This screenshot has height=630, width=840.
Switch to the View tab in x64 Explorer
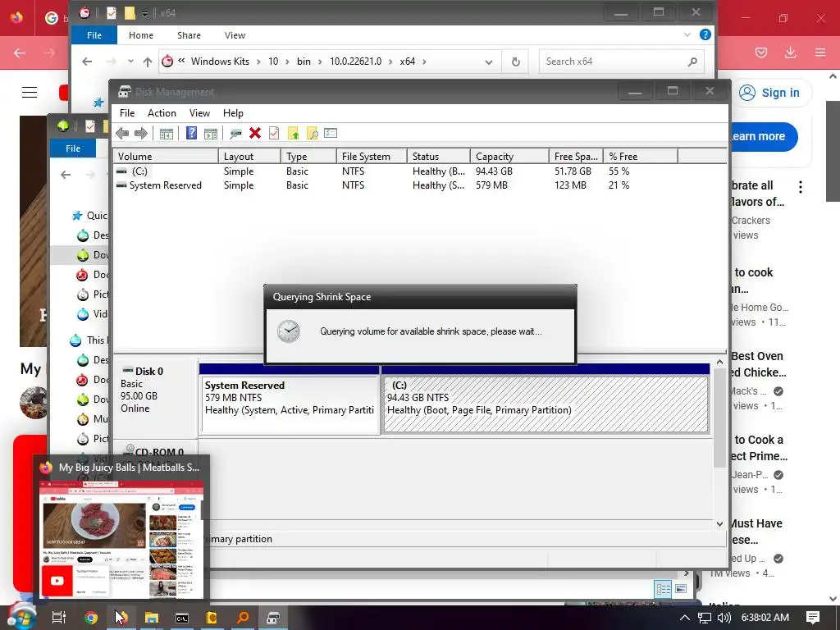(235, 35)
